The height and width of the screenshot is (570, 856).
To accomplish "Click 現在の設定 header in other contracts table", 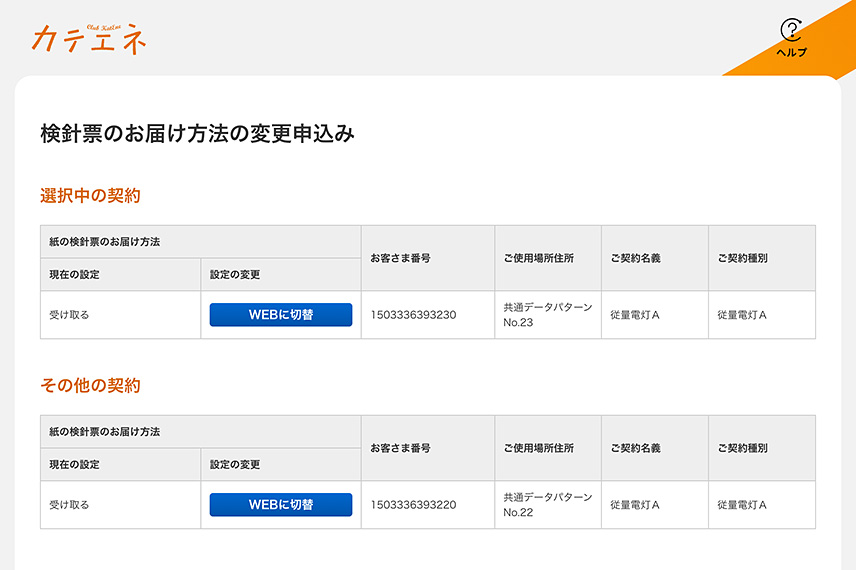I will 74,464.
